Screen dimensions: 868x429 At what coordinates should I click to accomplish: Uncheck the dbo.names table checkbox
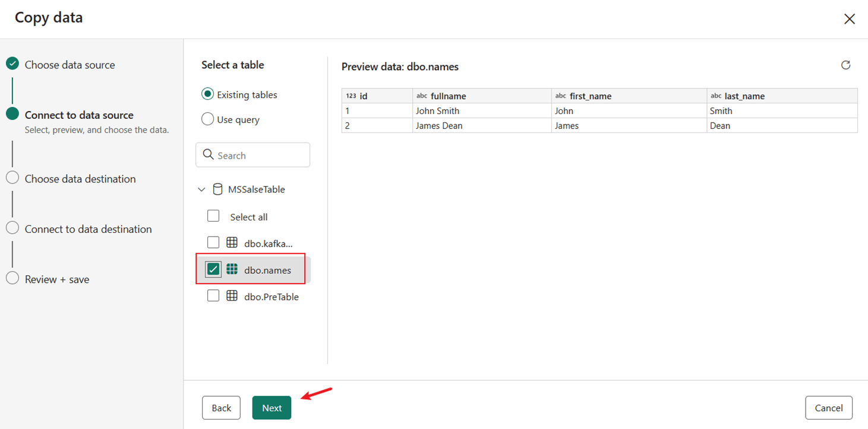pos(213,269)
